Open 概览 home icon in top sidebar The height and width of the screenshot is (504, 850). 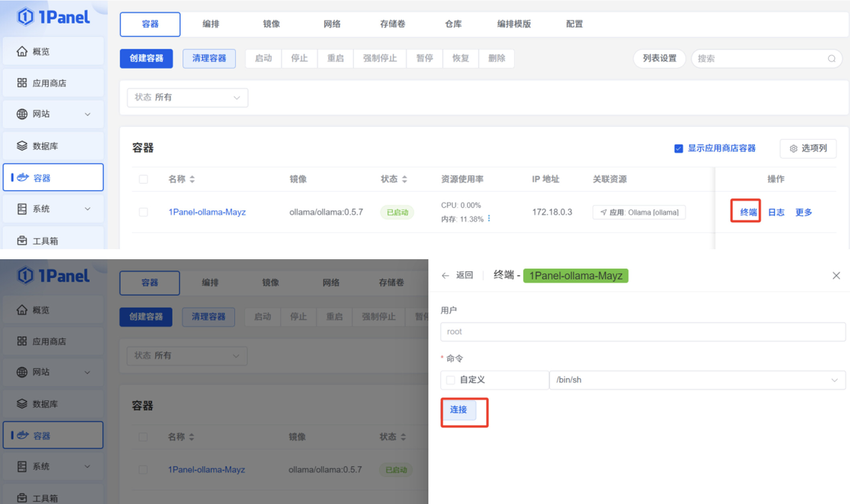(x=22, y=51)
